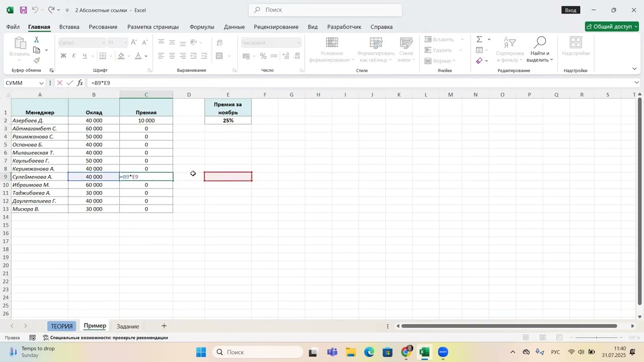The height and width of the screenshot is (362, 644).
Task: Click the vertical scrollbar thumb
Action: coord(640,201)
